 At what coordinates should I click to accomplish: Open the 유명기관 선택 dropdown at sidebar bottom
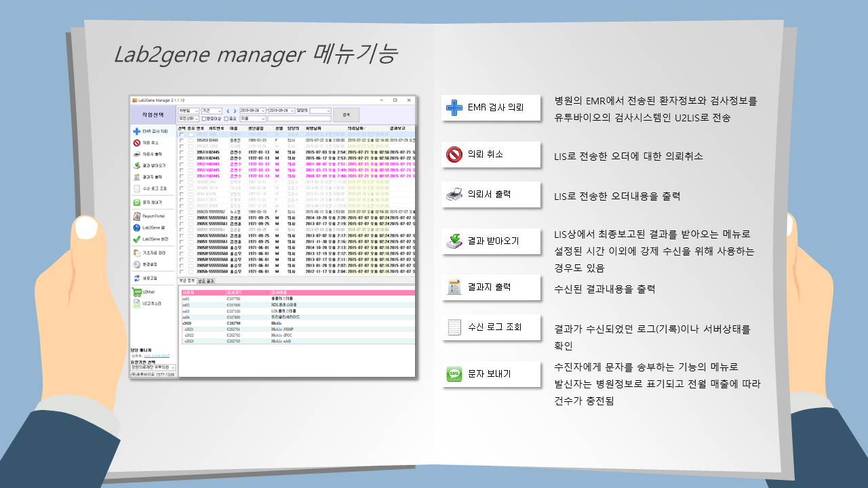(153, 367)
